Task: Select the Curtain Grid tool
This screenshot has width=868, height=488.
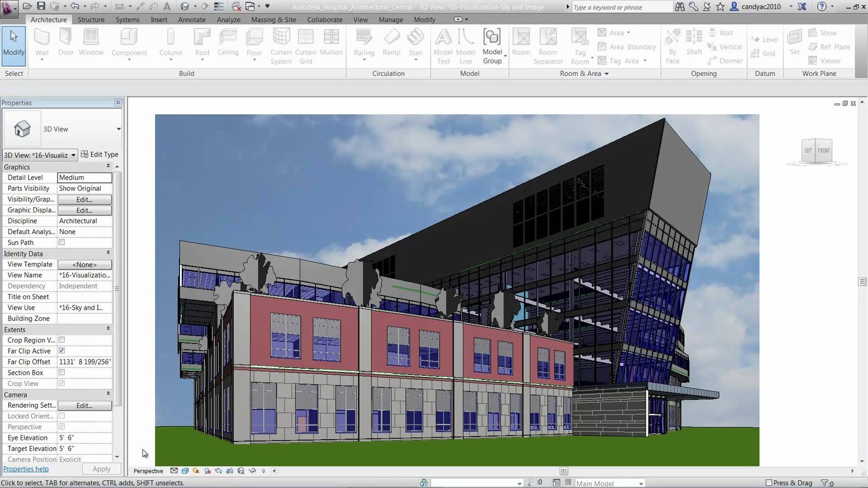Action: pyautogui.click(x=305, y=47)
